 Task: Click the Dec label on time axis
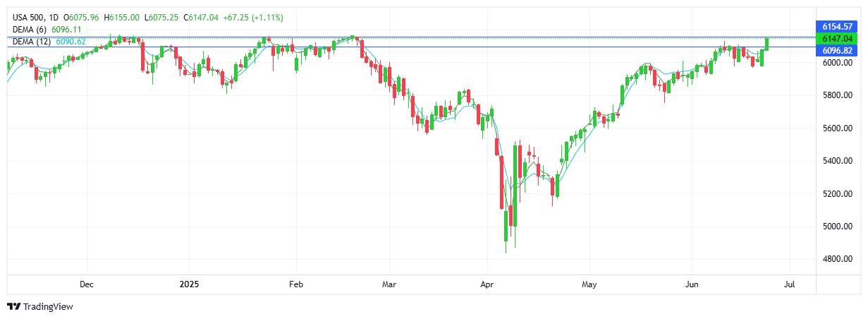coord(87,285)
